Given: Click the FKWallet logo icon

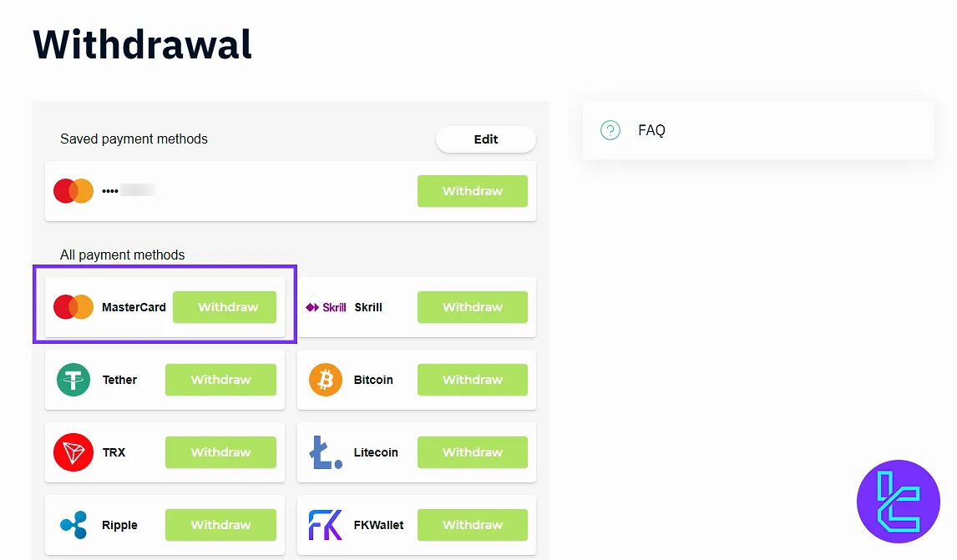Looking at the screenshot, I should [x=326, y=525].
